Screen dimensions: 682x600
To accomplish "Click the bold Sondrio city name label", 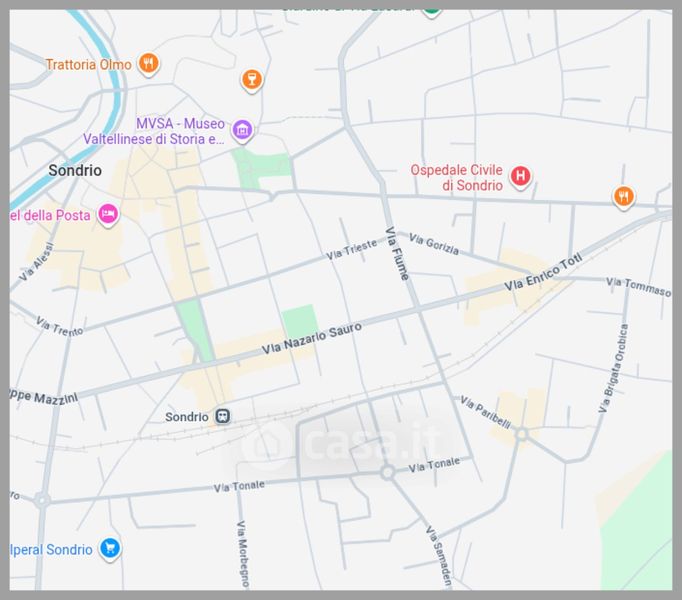I will [x=75, y=171].
